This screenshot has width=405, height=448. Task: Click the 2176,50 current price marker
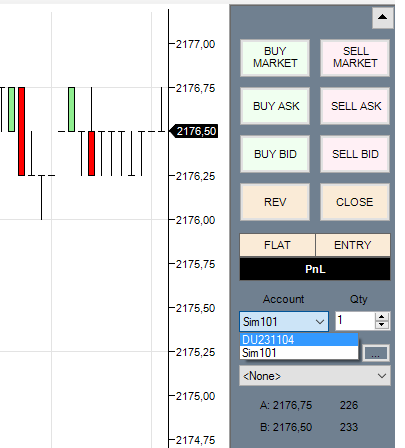194,131
